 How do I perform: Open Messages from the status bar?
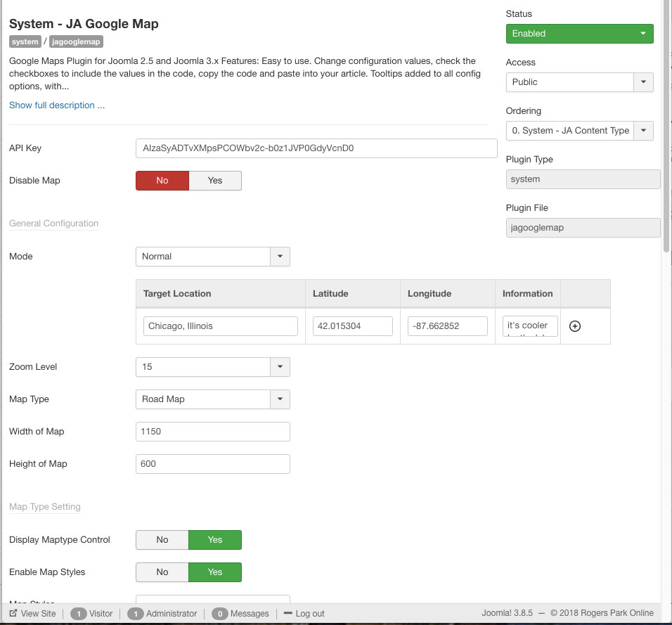[240, 613]
